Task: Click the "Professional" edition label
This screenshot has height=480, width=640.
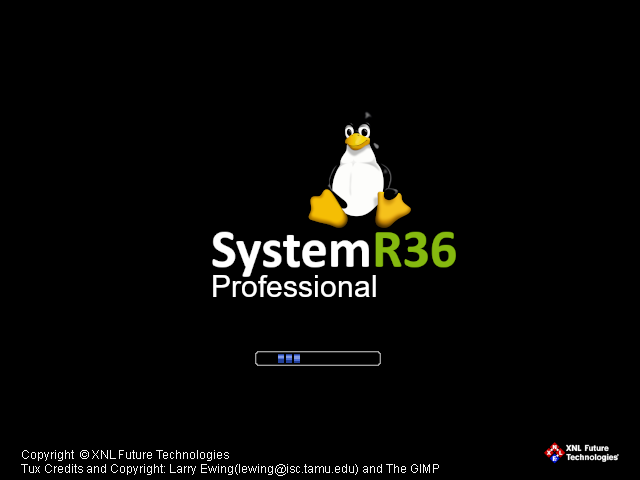Action: [294, 288]
